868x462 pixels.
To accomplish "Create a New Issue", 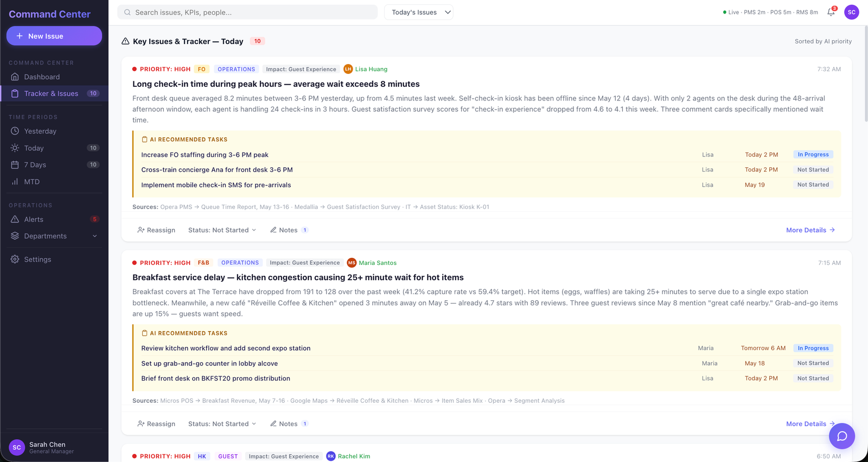I will pos(54,36).
